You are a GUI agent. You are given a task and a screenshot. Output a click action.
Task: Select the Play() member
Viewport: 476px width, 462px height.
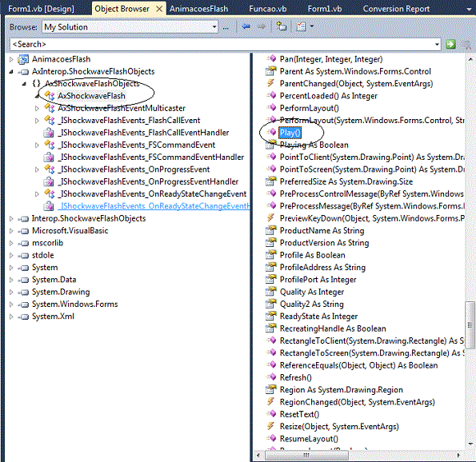290,133
